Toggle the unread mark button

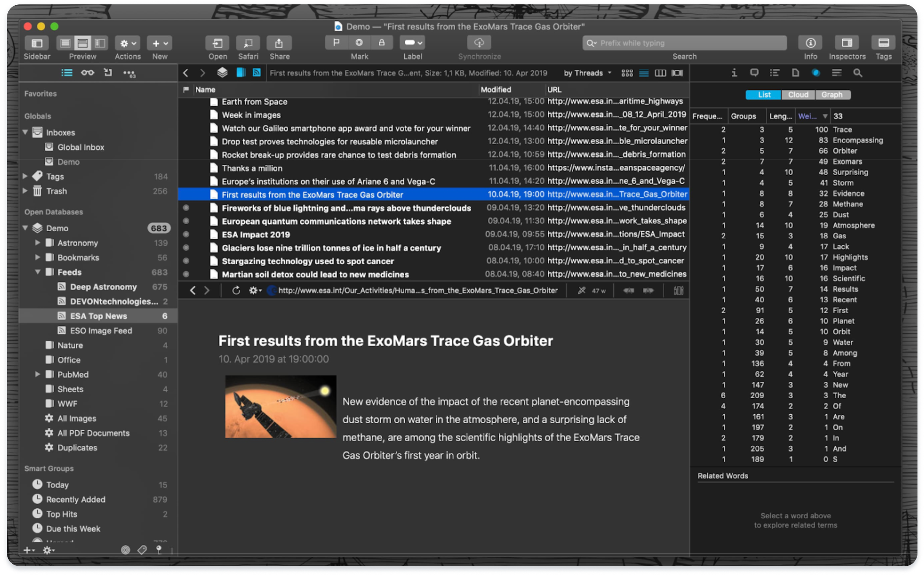pyautogui.click(x=359, y=42)
